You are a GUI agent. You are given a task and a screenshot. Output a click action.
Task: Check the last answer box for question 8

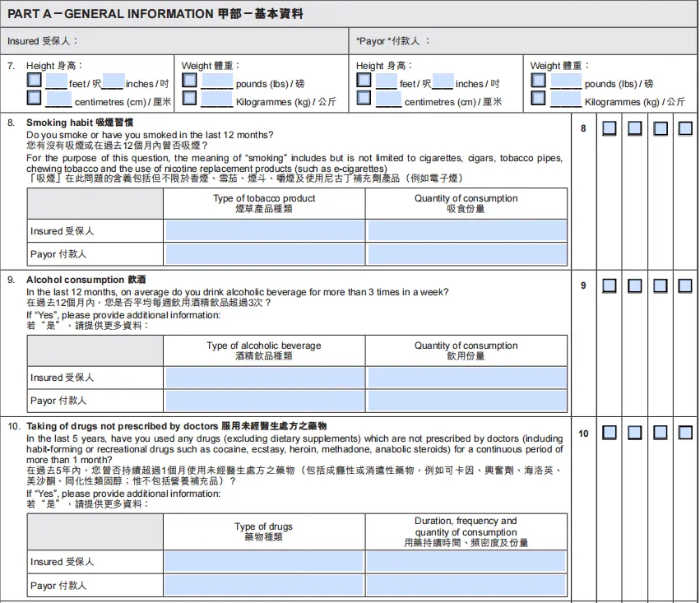(x=685, y=128)
